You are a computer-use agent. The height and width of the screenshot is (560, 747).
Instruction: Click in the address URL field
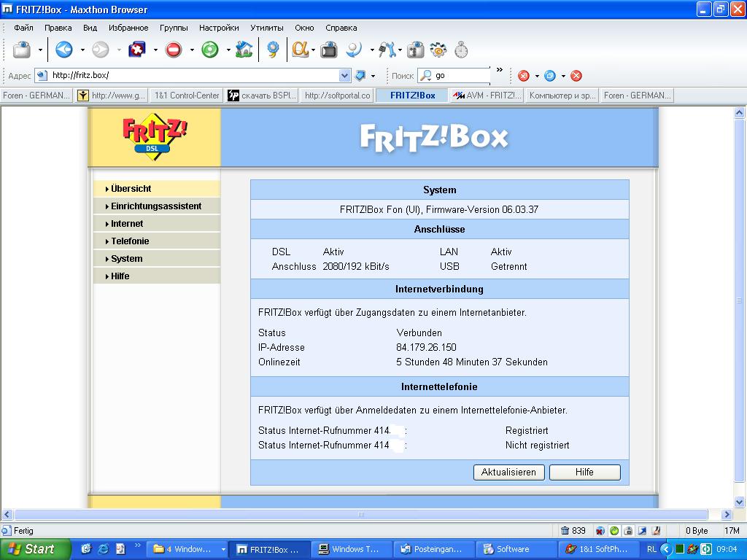coord(194,75)
